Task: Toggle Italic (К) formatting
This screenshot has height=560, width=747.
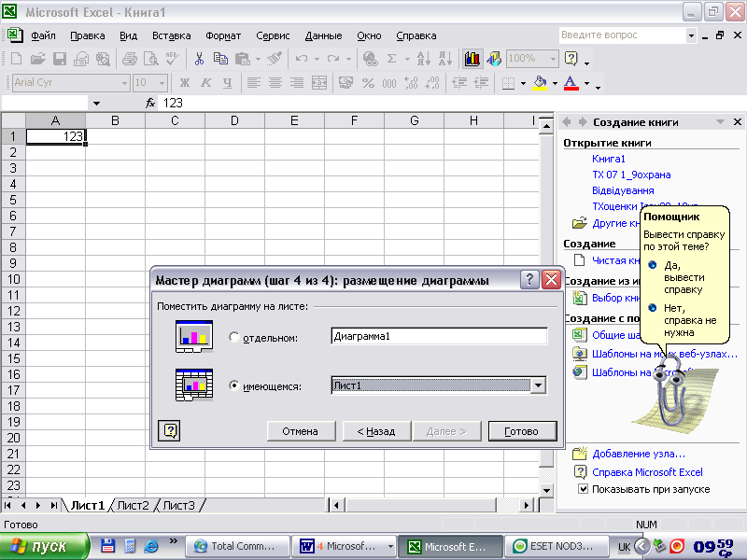Action: click(x=205, y=83)
